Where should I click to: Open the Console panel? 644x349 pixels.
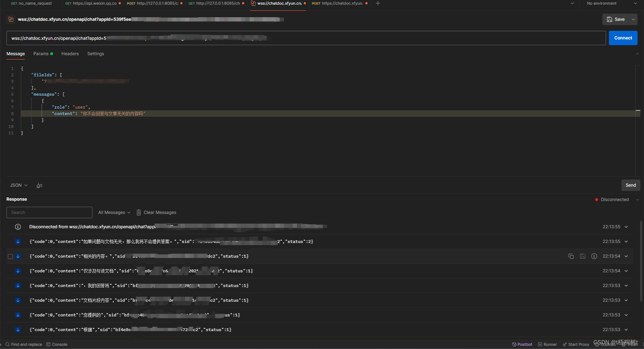click(57, 344)
